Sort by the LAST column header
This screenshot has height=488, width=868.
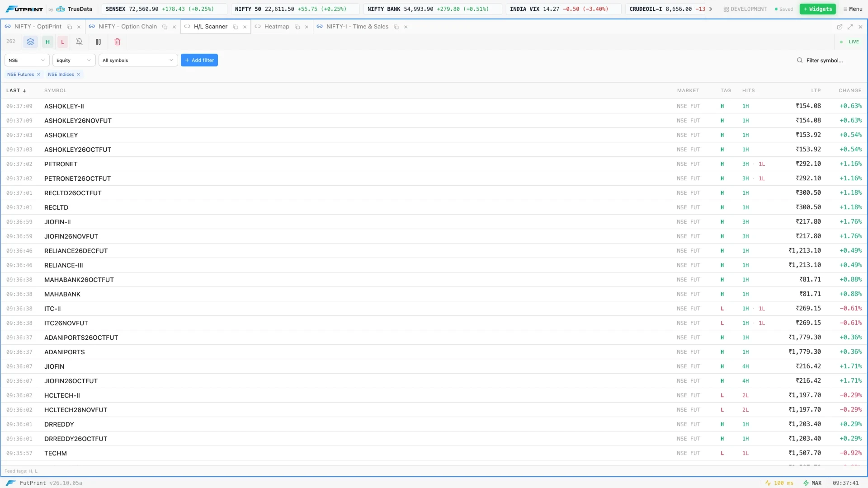[x=16, y=90]
